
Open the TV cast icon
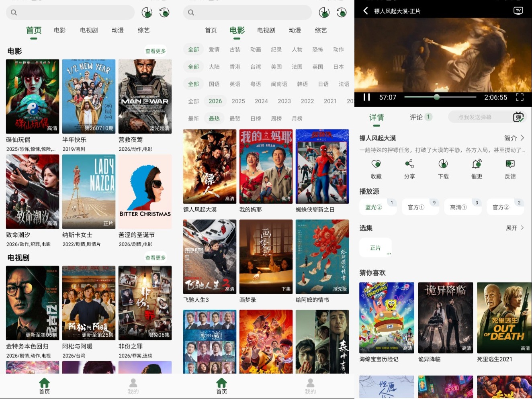518,11
